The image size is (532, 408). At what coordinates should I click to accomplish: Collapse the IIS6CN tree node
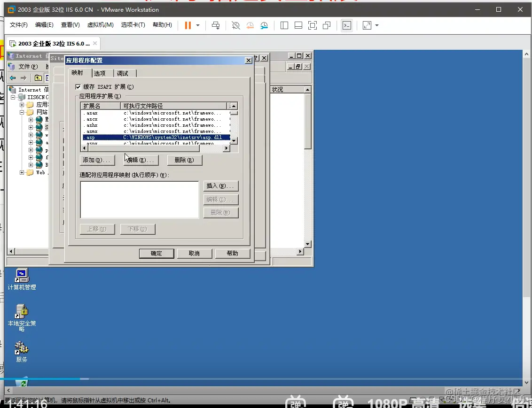(x=13, y=97)
